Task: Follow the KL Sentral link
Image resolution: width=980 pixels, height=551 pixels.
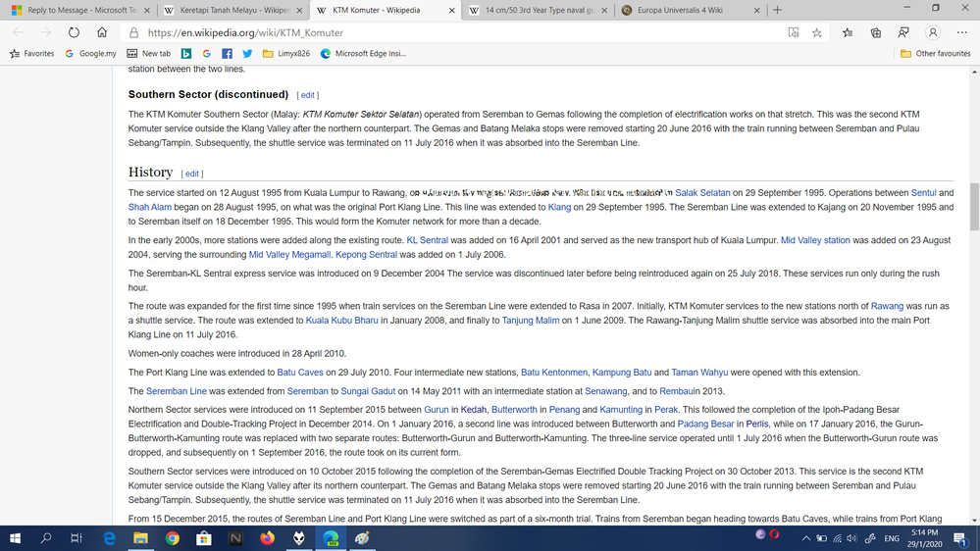Action: [427, 240]
